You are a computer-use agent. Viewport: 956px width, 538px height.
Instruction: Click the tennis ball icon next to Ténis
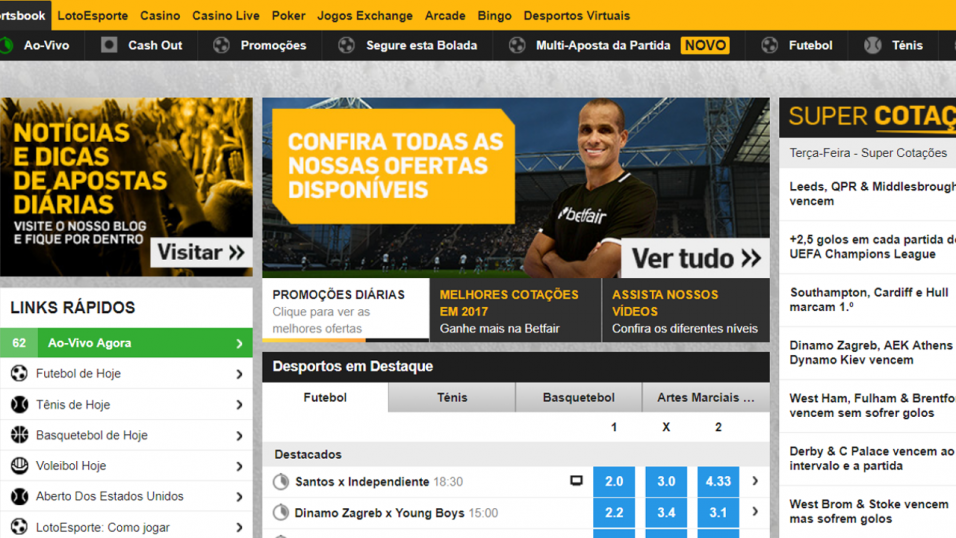(872, 45)
